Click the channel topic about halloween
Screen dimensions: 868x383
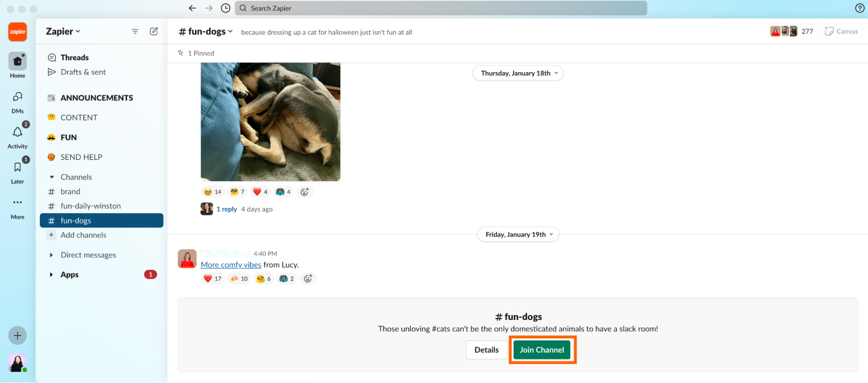click(x=327, y=32)
